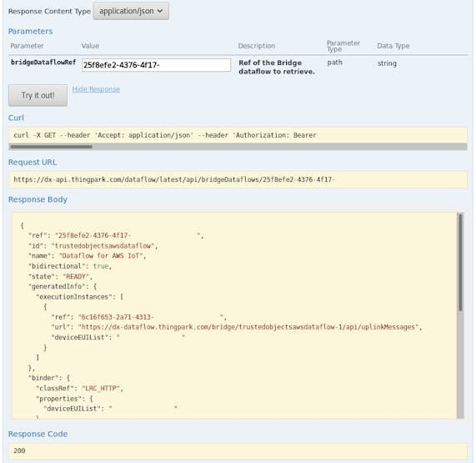Viewport: 476px width, 463px height.
Task: Click the trustedobjectsawsdataflow id value
Action: [x=103, y=246]
